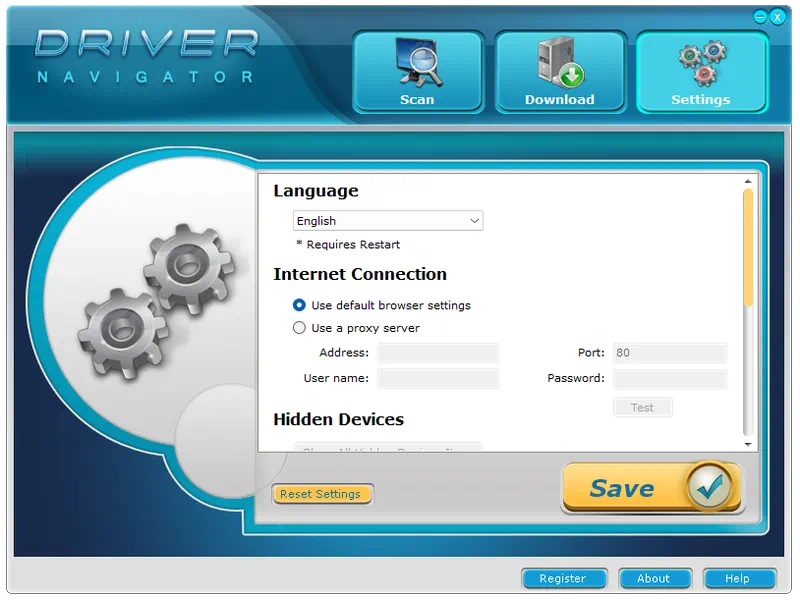800x602 pixels.
Task: Click the Language heading
Action: click(x=316, y=191)
